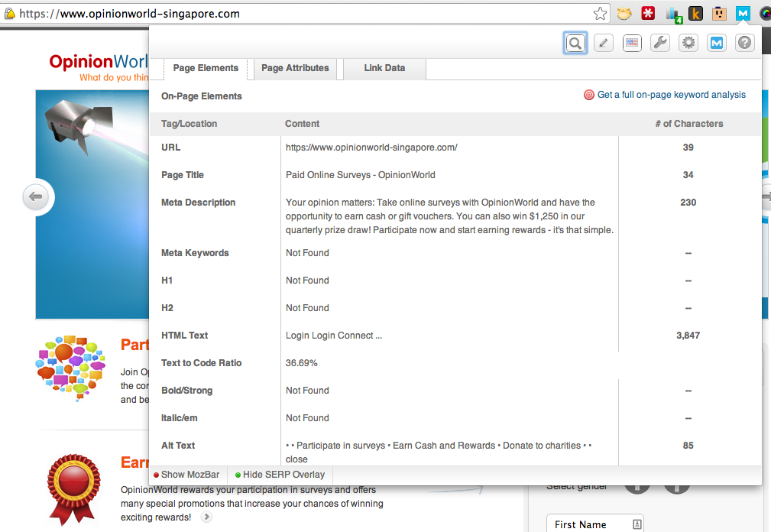Image resolution: width=771 pixels, height=532 pixels.
Task: Click the red asterisk extension icon
Action: (x=648, y=13)
